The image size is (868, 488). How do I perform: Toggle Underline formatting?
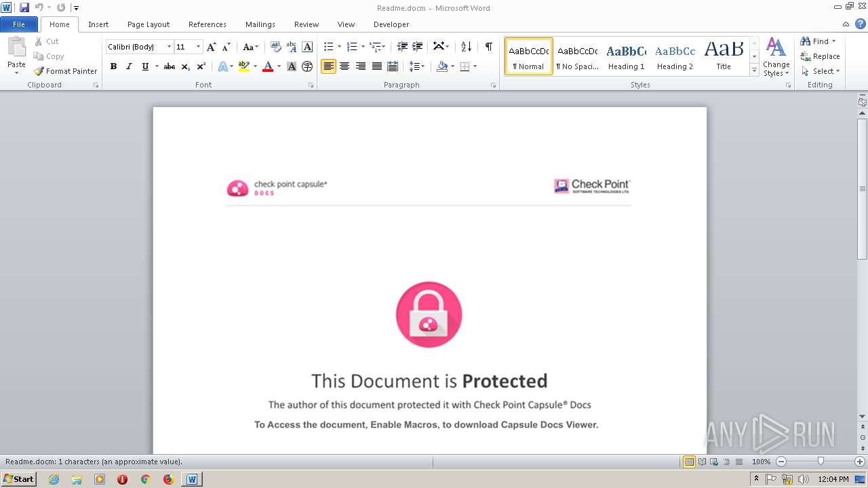point(144,66)
